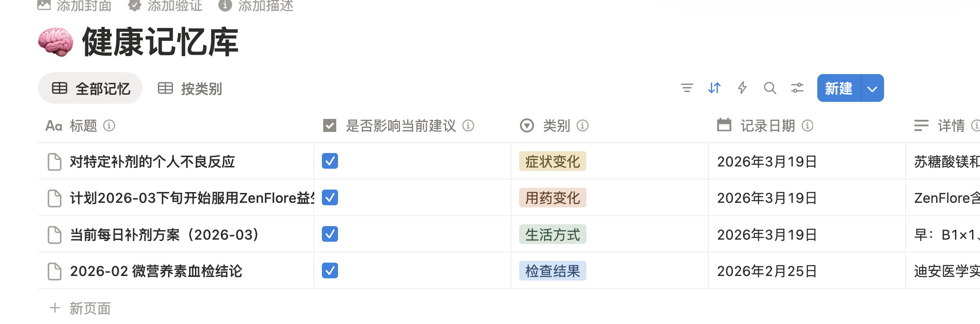Click info icon beside 记录日期 column
The height and width of the screenshot is (324, 980).
pyautogui.click(x=807, y=126)
